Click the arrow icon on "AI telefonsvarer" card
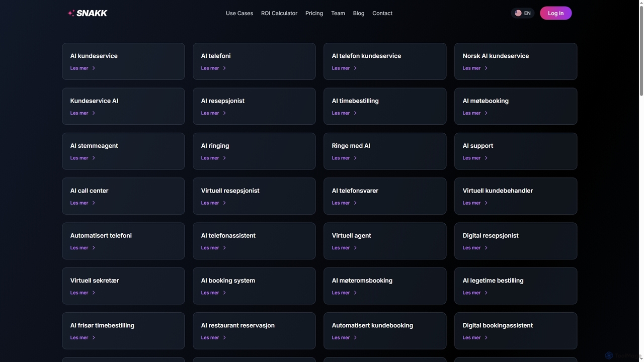The width and height of the screenshot is (644, 362). click(x=355, y=203)
